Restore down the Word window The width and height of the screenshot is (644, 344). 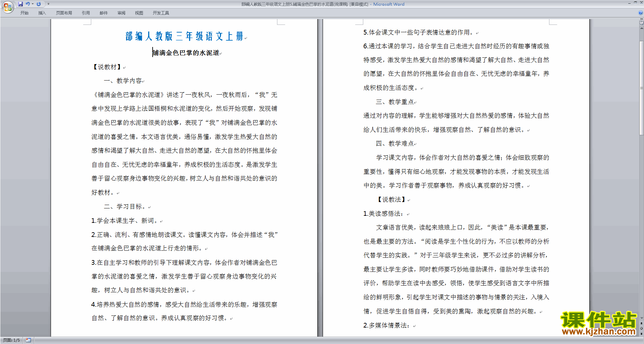[x=635, y=3]
